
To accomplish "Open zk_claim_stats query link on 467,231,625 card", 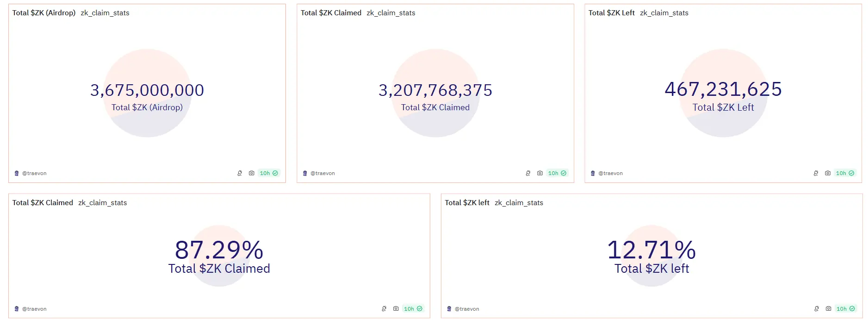I will coord(664,13).
